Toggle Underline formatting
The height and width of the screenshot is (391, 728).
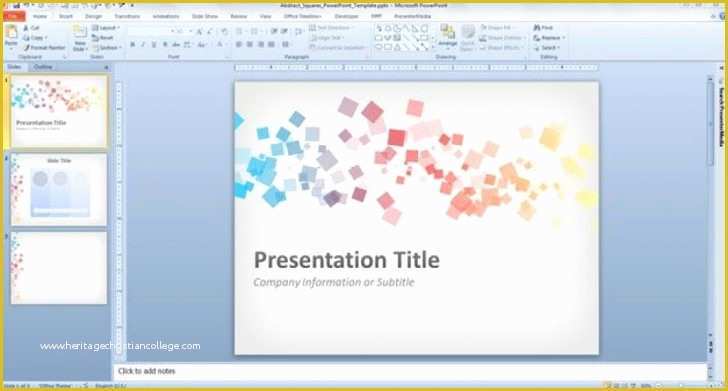[x=154, y=45]
